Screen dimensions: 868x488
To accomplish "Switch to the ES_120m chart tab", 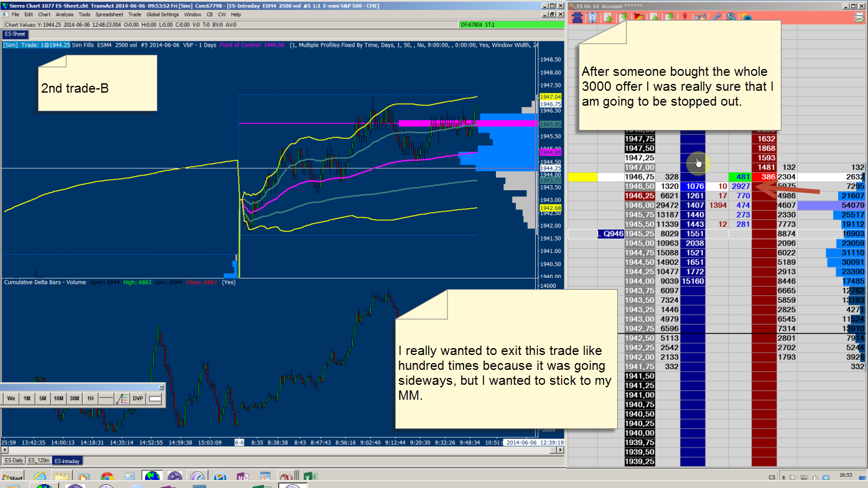I will 39,461.
